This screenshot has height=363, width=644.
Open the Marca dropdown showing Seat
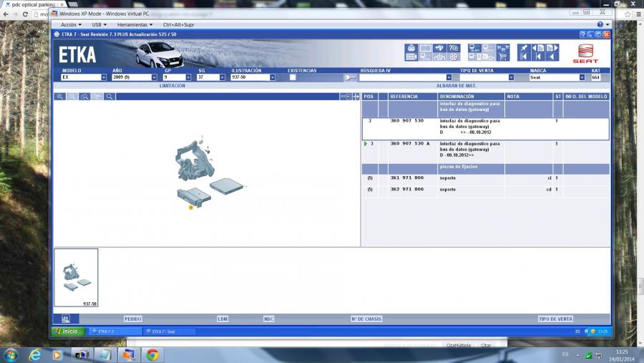[x=582, y=77]
